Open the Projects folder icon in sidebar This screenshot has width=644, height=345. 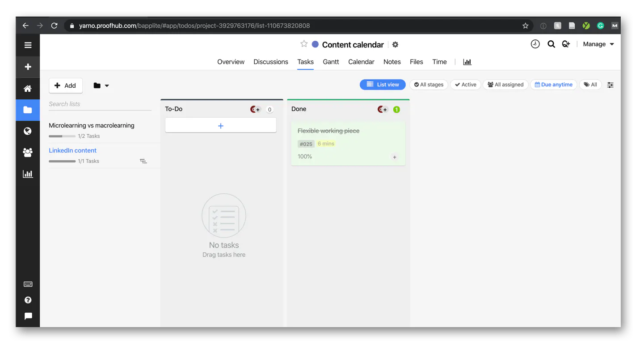28,110
